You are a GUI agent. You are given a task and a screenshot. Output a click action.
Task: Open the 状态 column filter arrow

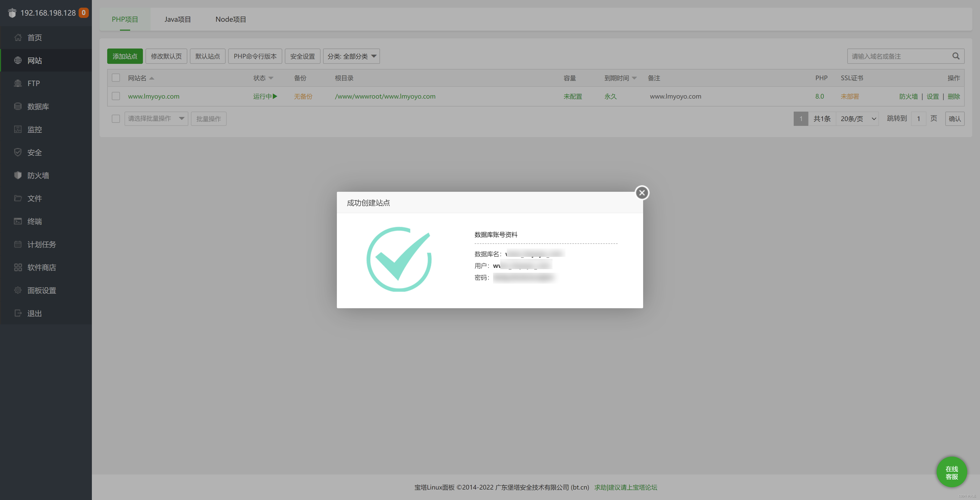point(271,78)
